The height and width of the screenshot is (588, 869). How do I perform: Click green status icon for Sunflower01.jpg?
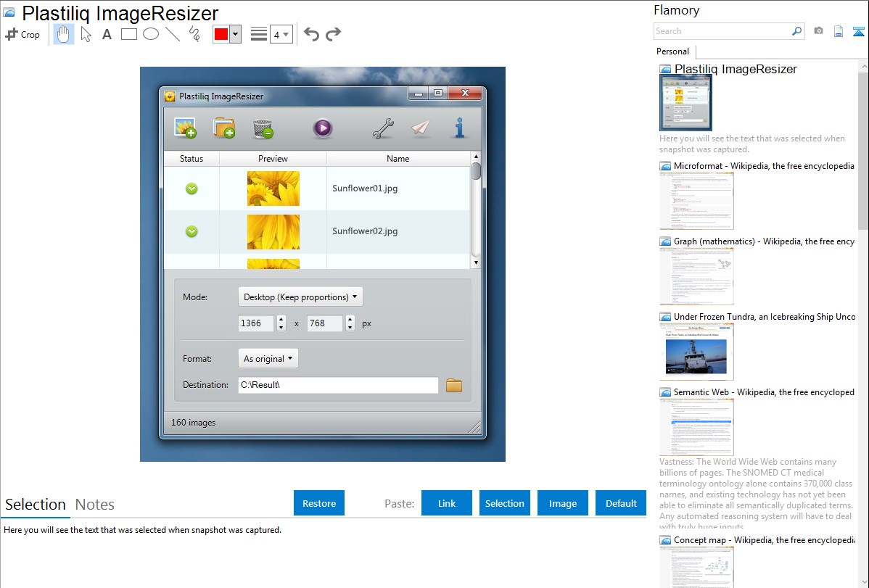191,189
